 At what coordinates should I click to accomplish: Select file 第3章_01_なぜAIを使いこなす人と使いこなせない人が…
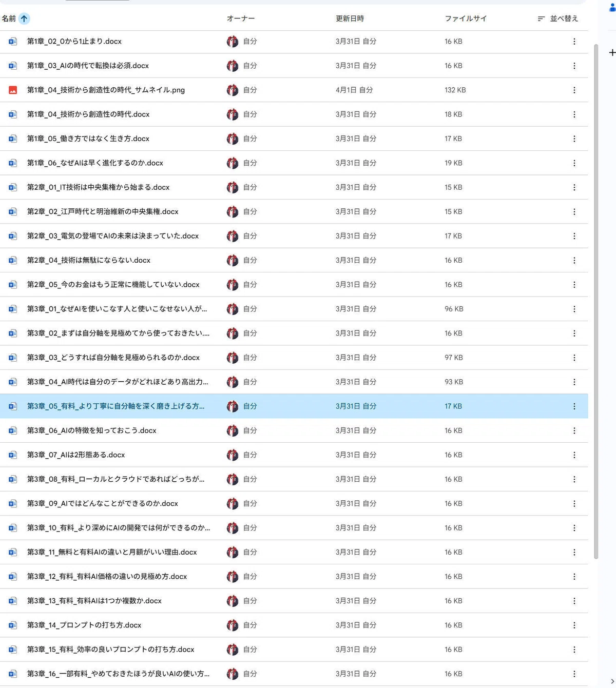click(294, 309)
